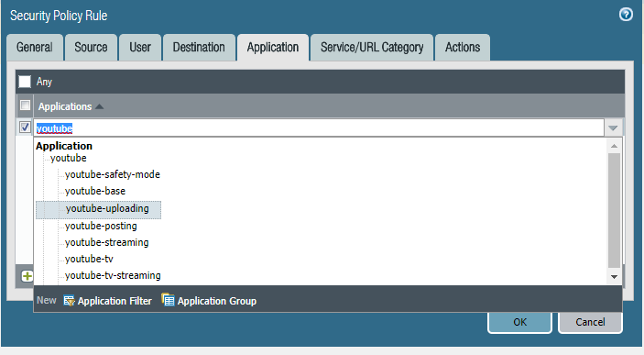This screenshot has width=644, height=355.
Task: Toggle the Applications header select-all checkbox
Action: pos(25,105)
